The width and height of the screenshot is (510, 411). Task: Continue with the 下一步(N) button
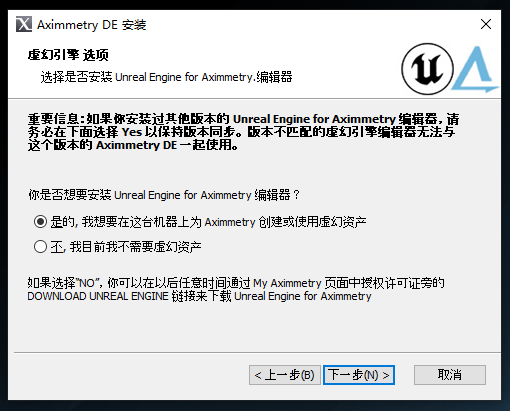pos(359,375)
